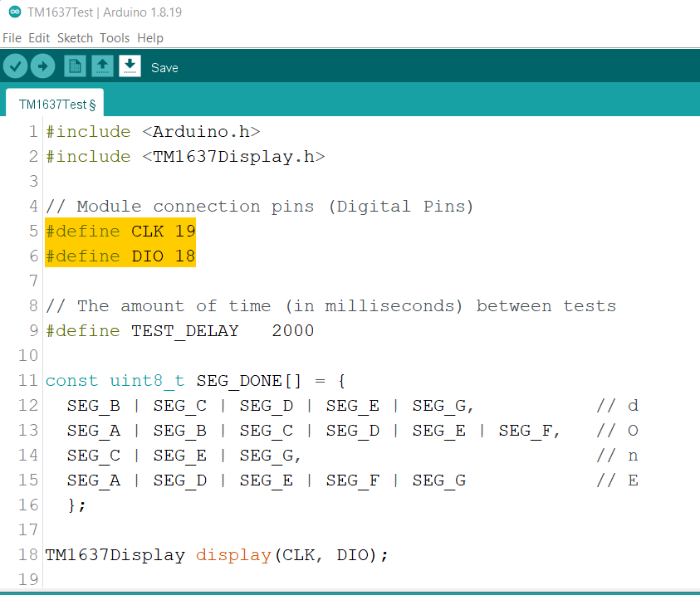Click the Verify checkmark button

point(15,66)
